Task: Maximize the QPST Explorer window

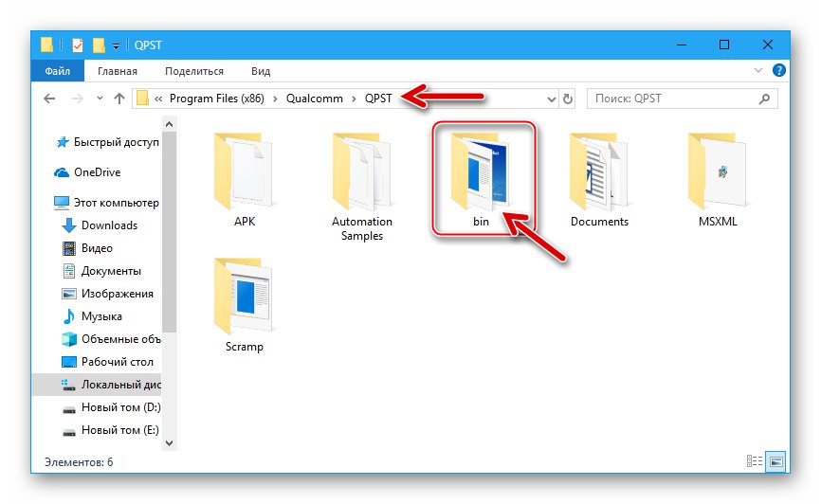Action: click(x=724, y=45)
